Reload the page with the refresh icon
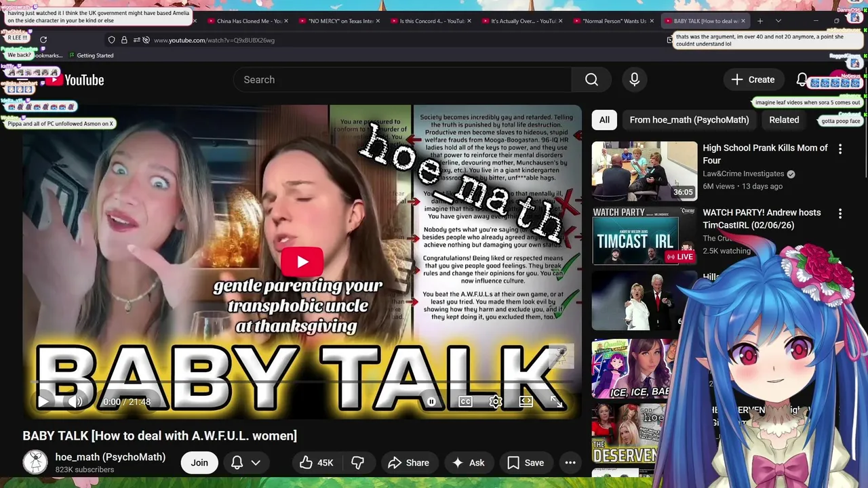868x488 pixels. tap(43, 40)
